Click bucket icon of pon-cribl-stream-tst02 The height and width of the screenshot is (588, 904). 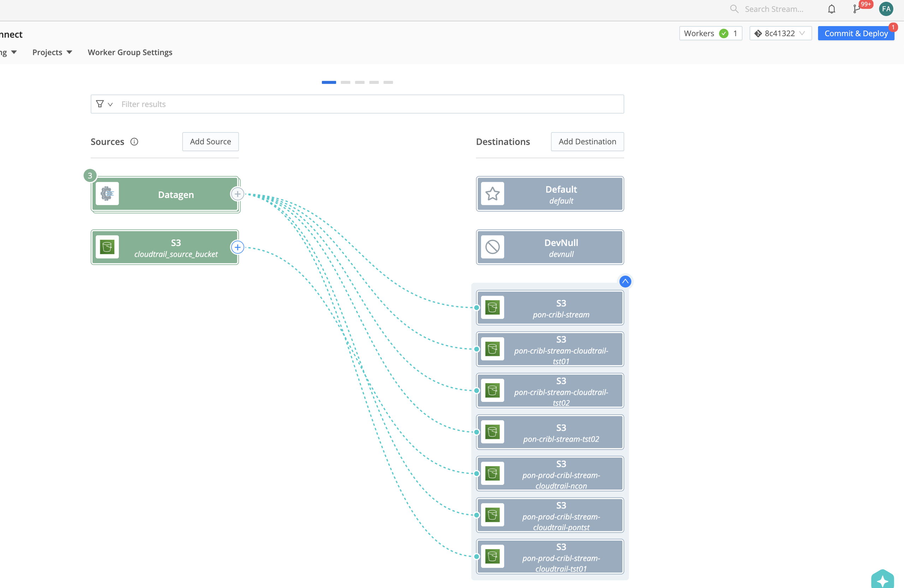(493, 432)
